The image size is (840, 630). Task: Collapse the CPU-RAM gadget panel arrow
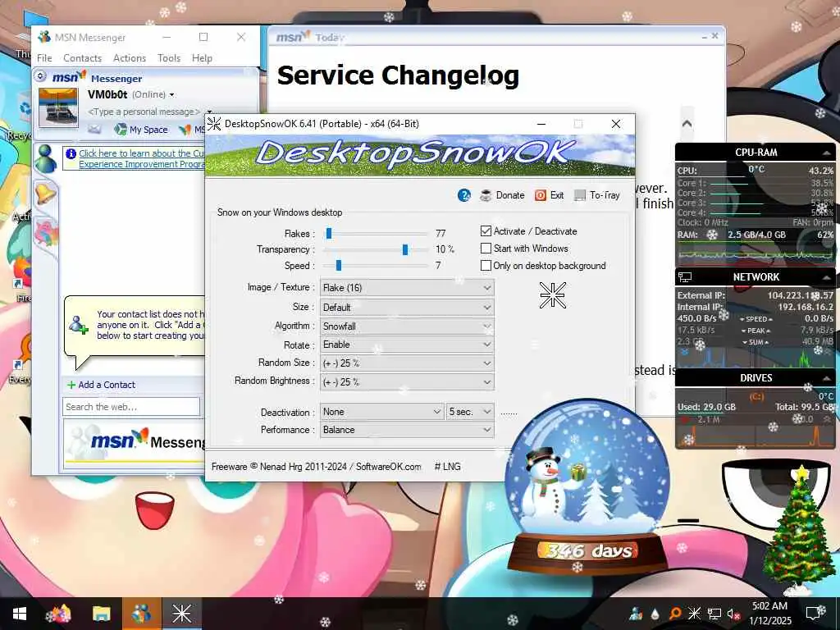tap(827, 153)
